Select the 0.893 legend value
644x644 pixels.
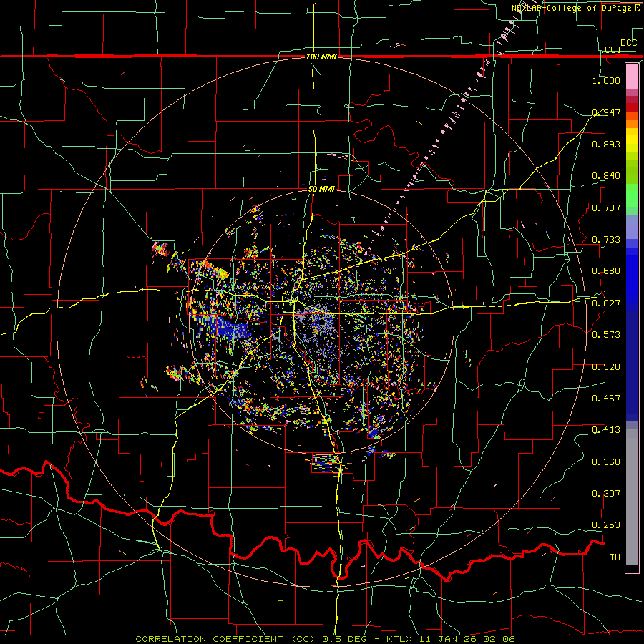[606, 144]
